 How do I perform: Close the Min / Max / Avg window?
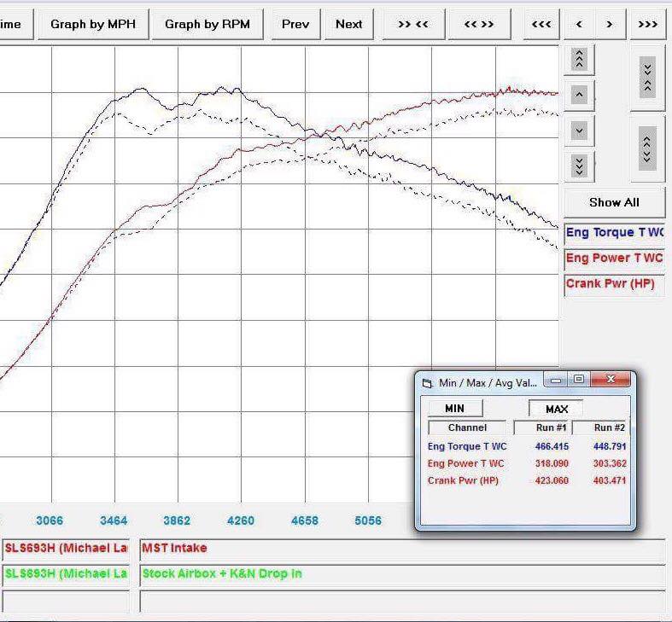(x=611, y=380)
